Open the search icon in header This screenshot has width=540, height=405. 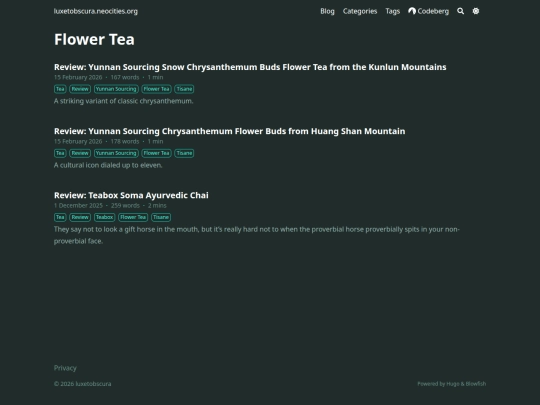(460, 11)
